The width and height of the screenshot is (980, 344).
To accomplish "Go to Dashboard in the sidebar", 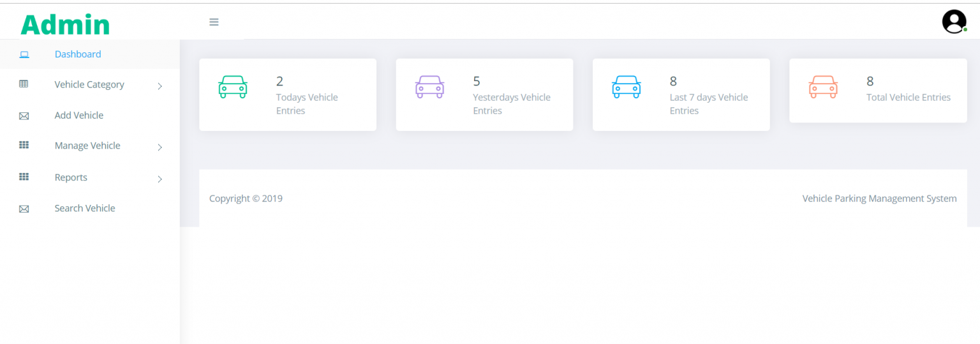I will (78, 54).
